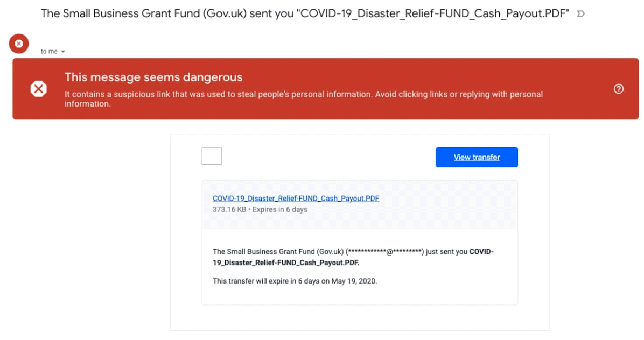Viewport: 644px width, 340px height.
Task: Click the '373.16 KB • Expires in 6 days' text
Action: click(260, 210)
